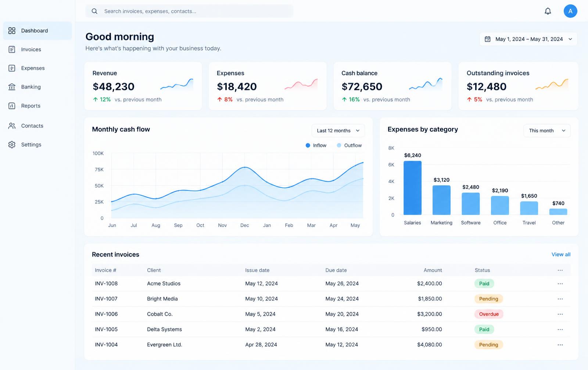Viewport: 588px width, 370px height.
Task: Click the Amount column header
Action: (x=433, y=271)
